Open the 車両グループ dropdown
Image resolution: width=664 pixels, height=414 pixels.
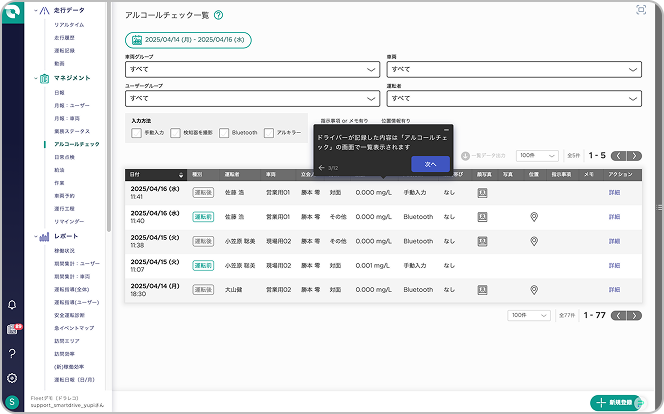tap(252, 69)
